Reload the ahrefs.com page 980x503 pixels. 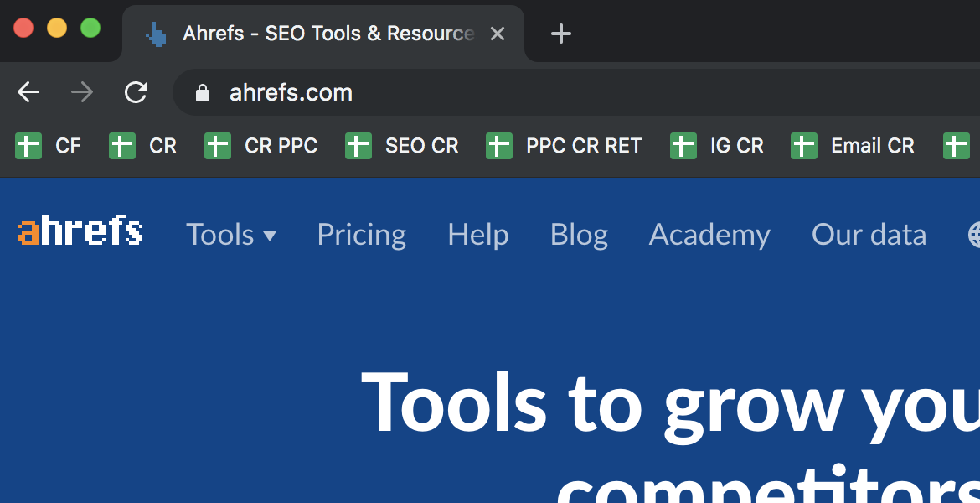(136, 92)
